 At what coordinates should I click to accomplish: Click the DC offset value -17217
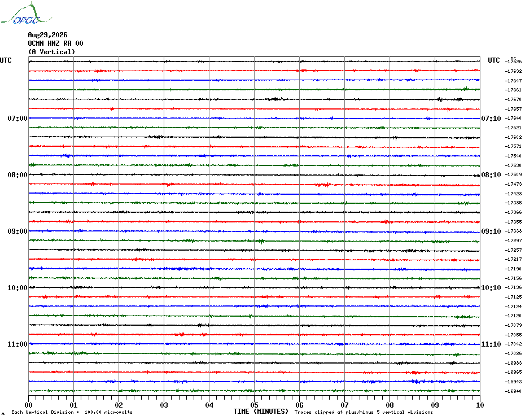click(514, 259)
